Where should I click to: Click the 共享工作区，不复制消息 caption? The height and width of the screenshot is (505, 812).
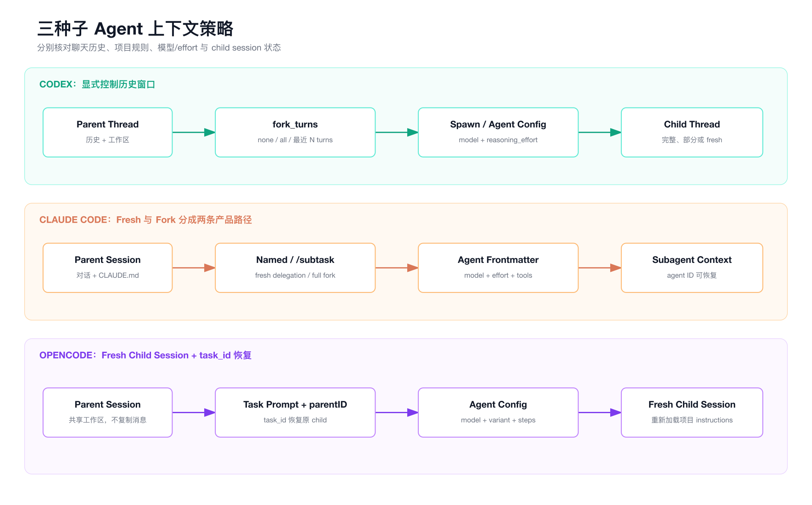(x=108, y=420)
